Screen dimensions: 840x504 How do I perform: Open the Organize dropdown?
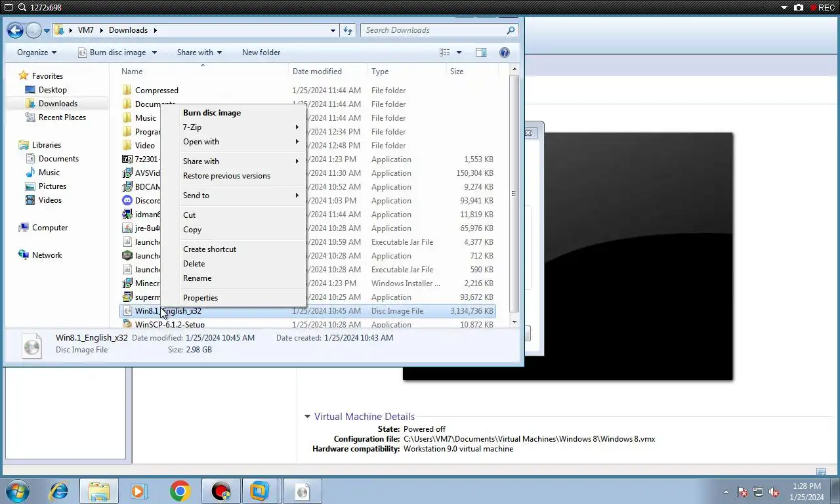37,52
